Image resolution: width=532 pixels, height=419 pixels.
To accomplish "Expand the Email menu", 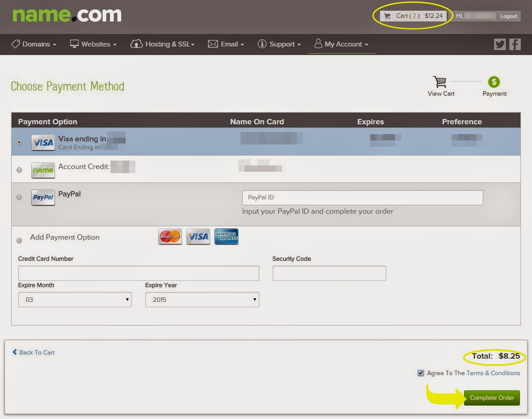I will tap(226, 44).
